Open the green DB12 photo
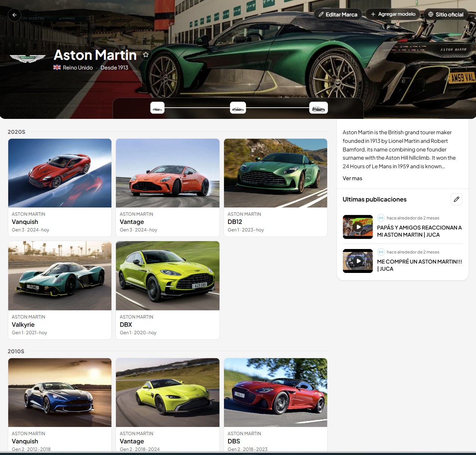Viewport: 476px width, 455px height. (x=276, y=173)
